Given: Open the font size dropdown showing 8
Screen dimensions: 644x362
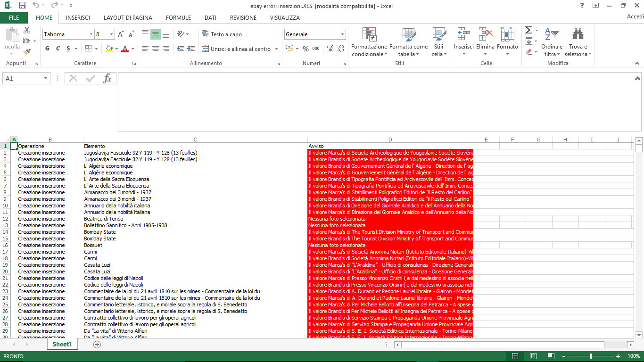Looking at the screenshot, I should [x=112, y=34].
